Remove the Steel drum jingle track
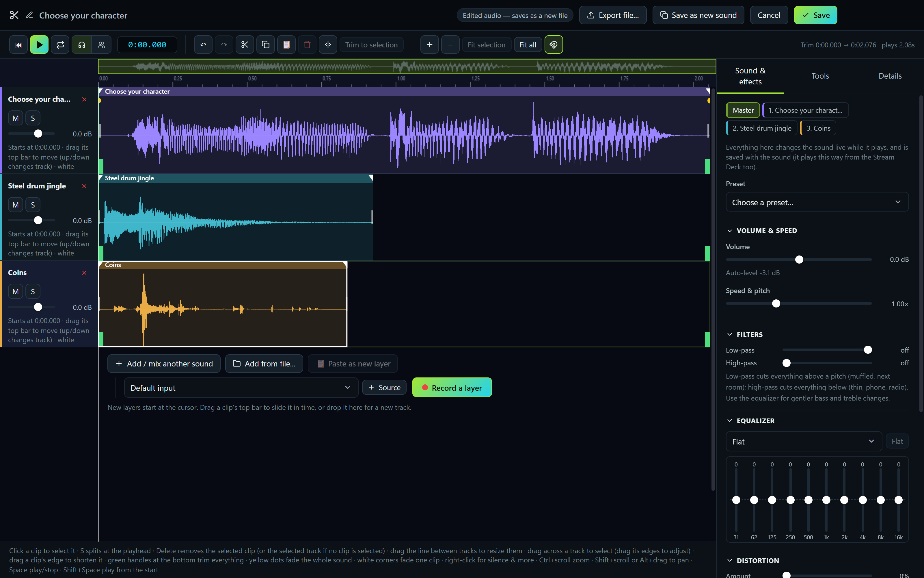Image resolution: width=924 pixels, height=578 pixels. click(x=84, y=186)
